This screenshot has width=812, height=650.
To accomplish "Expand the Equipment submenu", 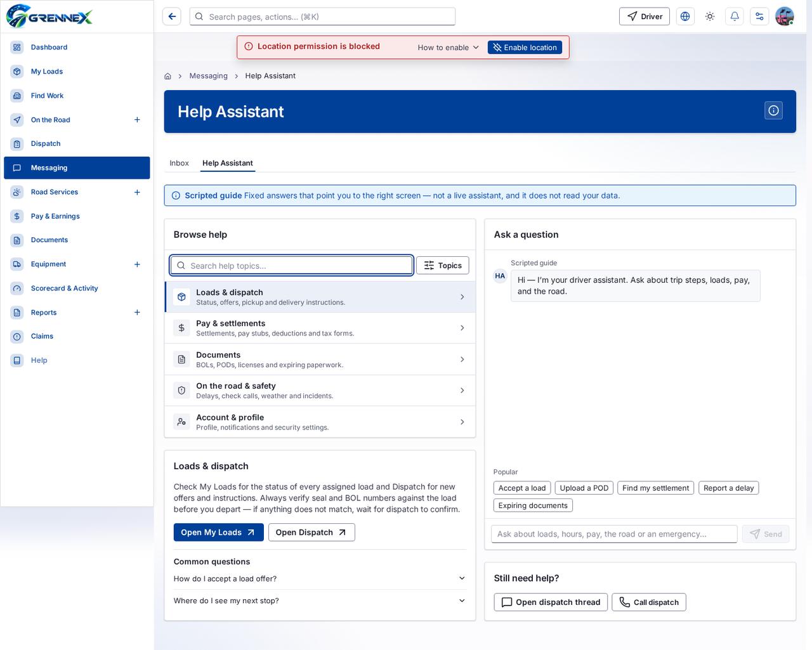I will click(137, 264).
